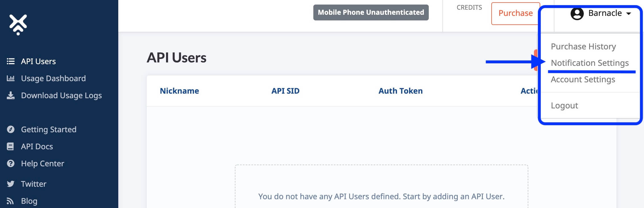Viewport: 644px width, 208px height.
Task: Click the app logo in the sidebar
Action: [18, 24]
